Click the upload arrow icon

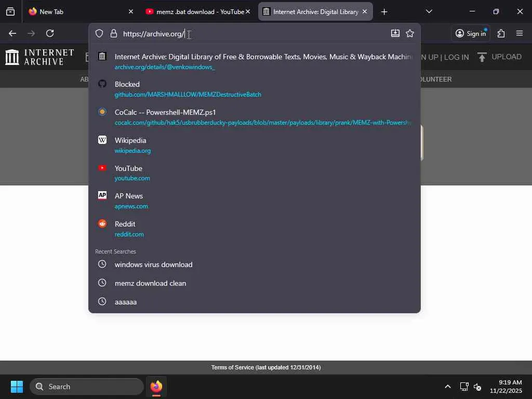tap(482, 57)
